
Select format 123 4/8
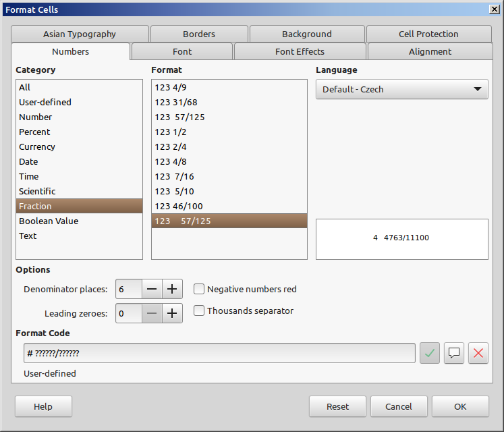click(x=229, y=161)
